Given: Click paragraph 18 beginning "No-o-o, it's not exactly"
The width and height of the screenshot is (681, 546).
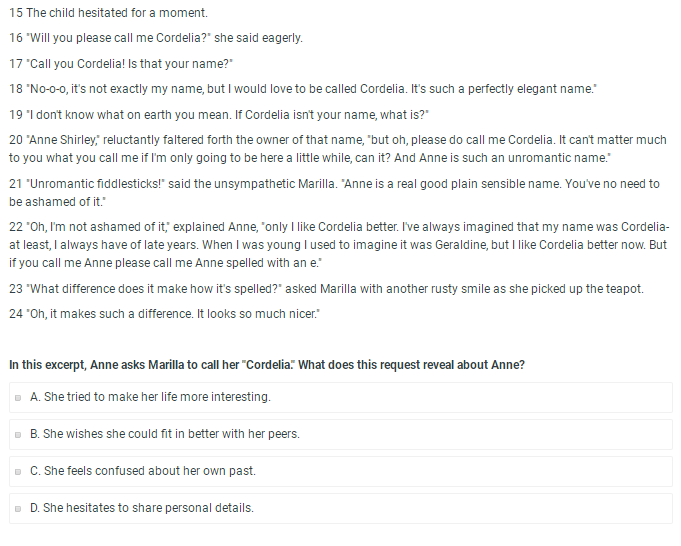Looking at the screenshot, I should point(303,89).
